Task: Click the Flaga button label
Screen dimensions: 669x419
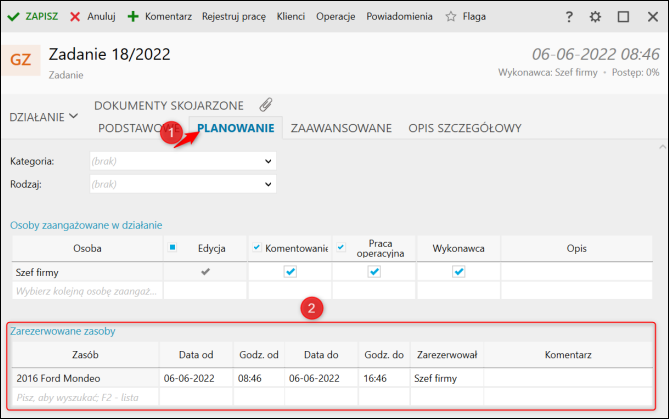Action: [x=474, y=17]
